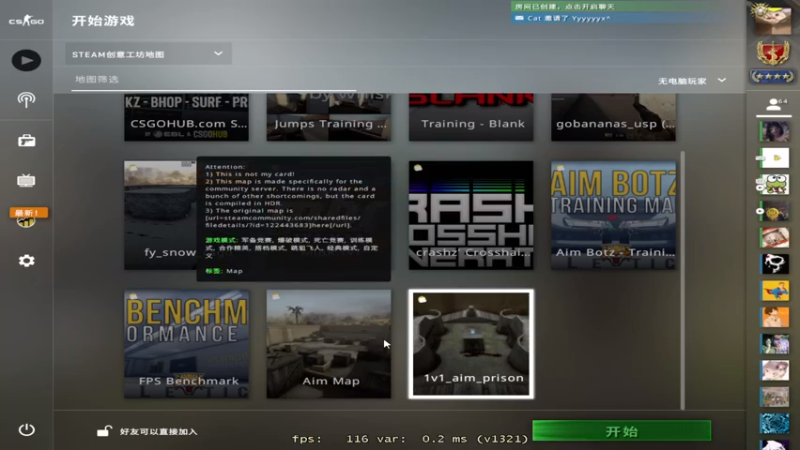
Task: Select the green frog friend avatar
Action: click(774, 184)
